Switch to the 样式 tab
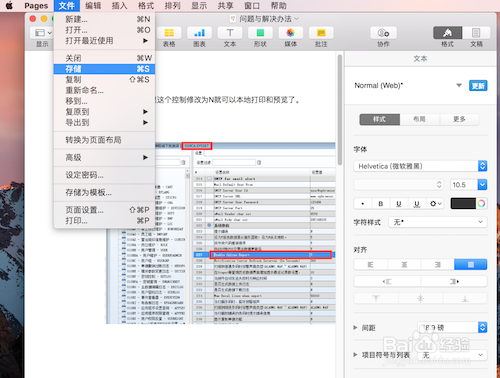This screenshot has width=500, height=378. 380,119
